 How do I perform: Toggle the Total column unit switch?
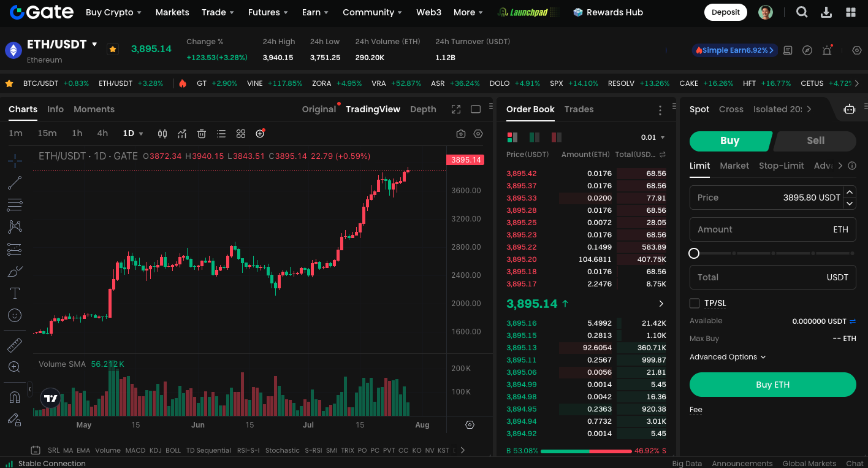[663, 155]
